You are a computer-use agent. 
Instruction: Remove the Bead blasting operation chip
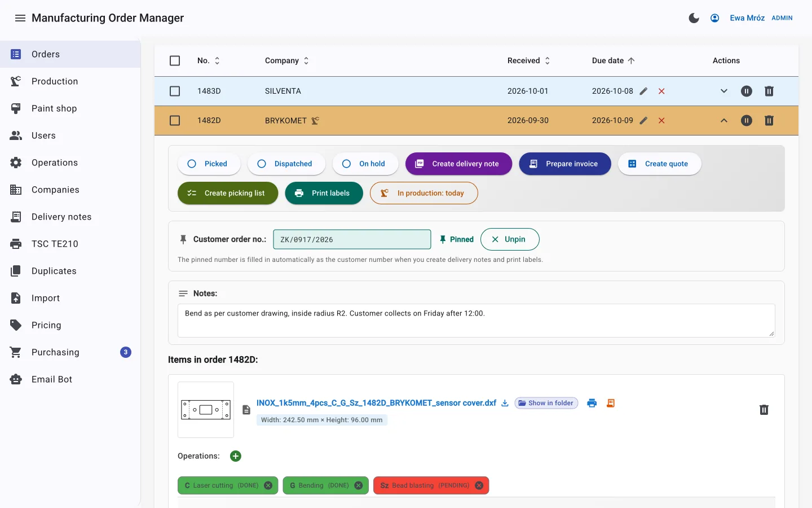click(479, 485)
